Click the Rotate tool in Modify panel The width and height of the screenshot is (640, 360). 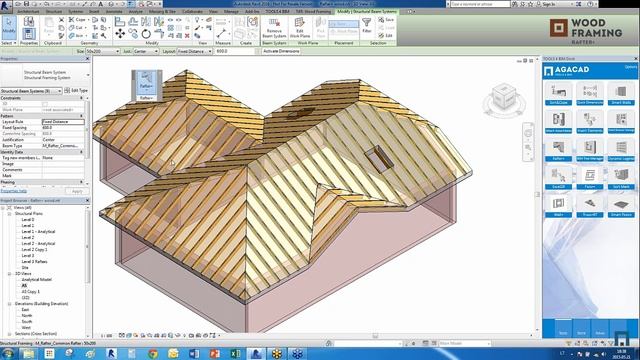pyautogui.click(x=146, y=34)
